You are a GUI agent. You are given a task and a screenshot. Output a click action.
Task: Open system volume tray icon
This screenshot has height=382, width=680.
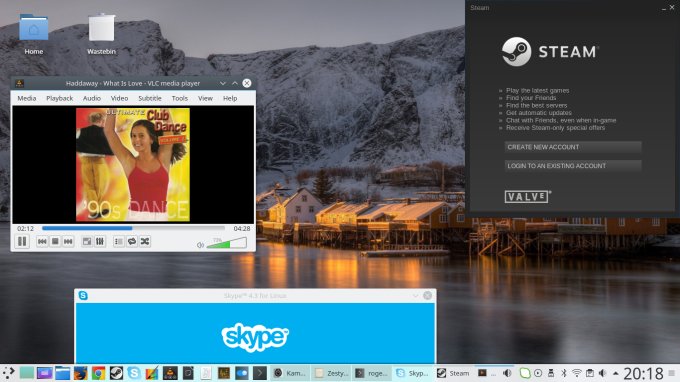point(603,373)
